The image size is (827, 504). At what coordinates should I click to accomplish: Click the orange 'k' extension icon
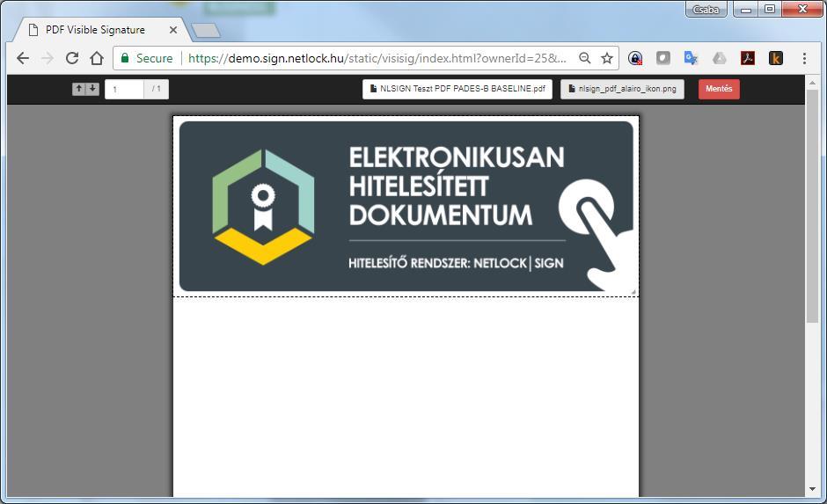pos(776,58)
